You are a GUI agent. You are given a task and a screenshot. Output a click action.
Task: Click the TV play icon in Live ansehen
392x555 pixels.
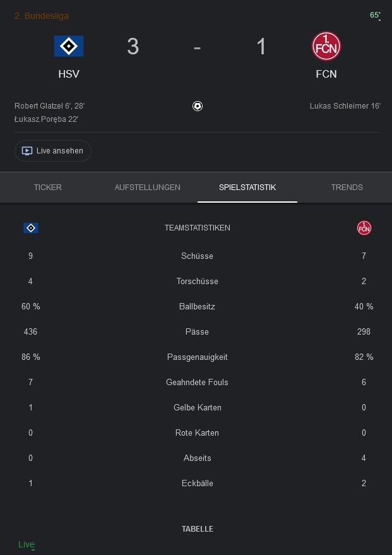pyautogui.click(x=27, y=151)
